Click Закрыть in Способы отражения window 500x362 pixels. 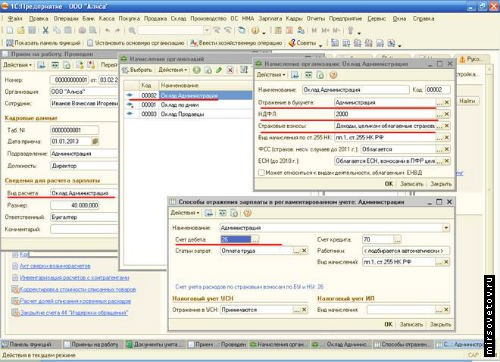[x=440, y=324]
